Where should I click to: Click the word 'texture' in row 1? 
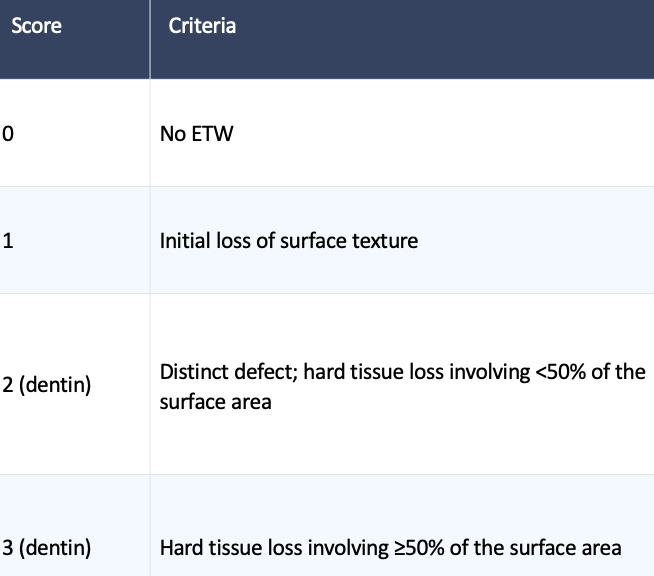[386, 241]
